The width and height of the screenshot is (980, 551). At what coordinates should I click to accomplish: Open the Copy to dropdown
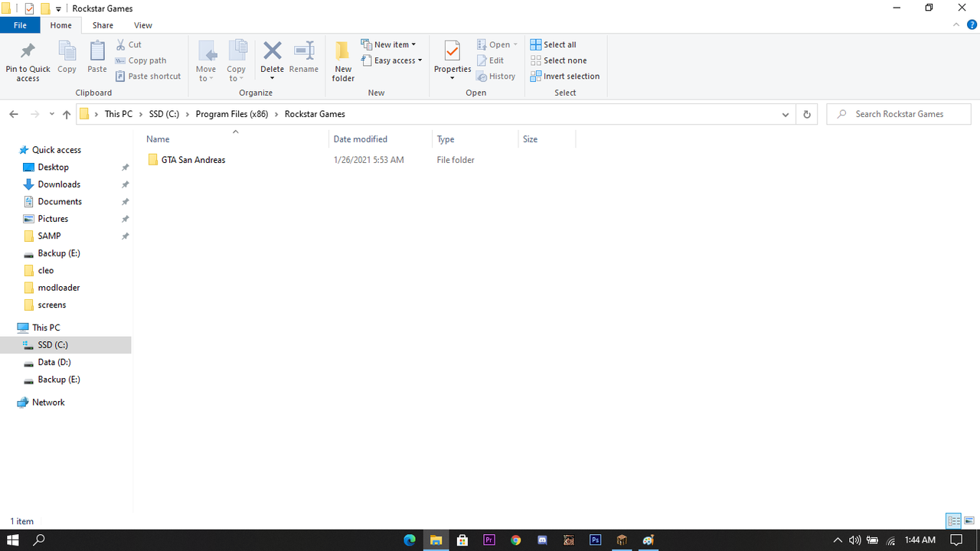pos(237,61)
